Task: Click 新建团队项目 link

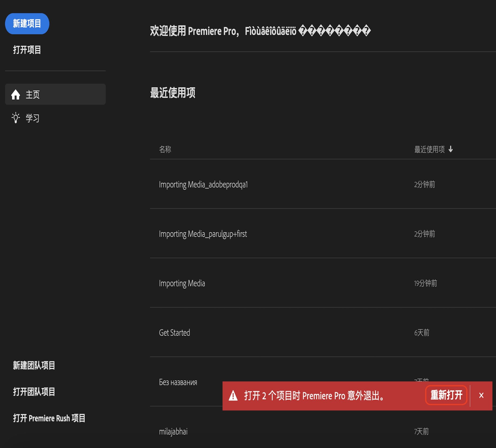Action: click(x=34, y=365)
